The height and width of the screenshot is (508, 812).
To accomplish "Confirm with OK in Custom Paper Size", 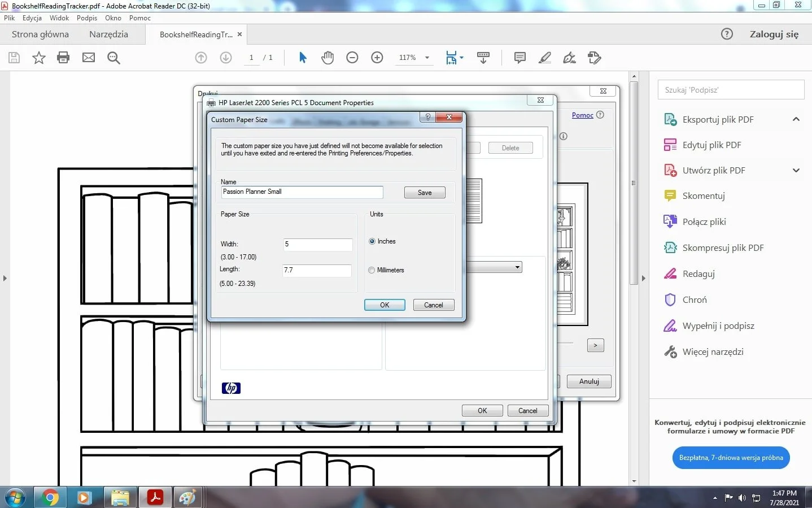I will 385,305.
